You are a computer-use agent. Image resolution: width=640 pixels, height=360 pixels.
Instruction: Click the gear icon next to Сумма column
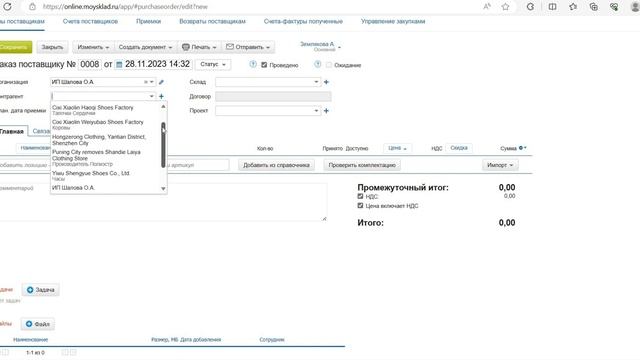522,148
